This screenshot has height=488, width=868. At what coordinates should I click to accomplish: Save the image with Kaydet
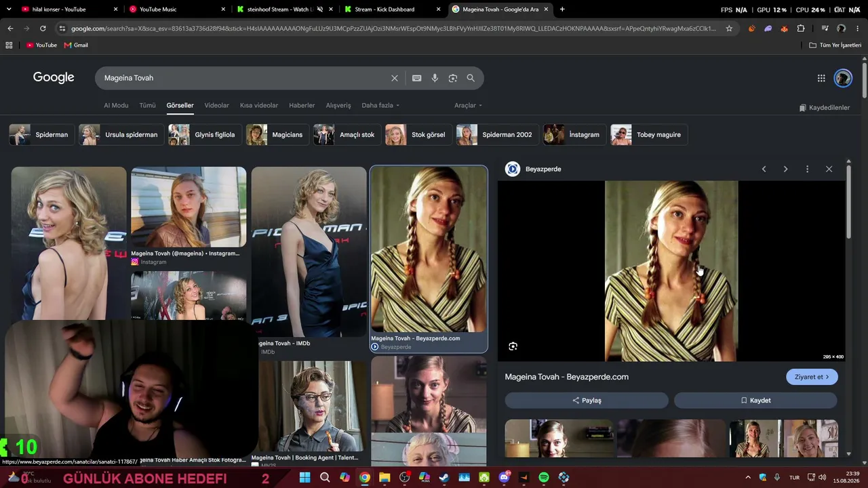click(755, 401)
